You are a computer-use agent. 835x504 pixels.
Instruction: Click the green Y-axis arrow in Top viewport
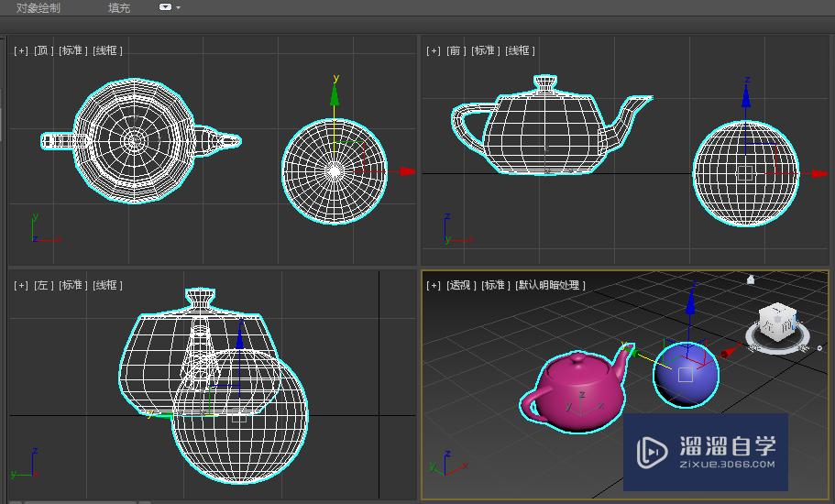coord(335,96)
